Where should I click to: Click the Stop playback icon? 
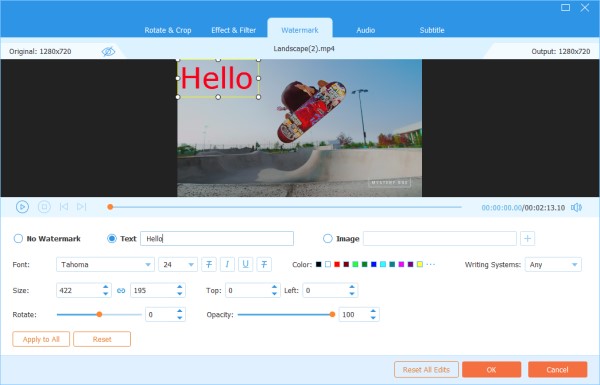44,207
